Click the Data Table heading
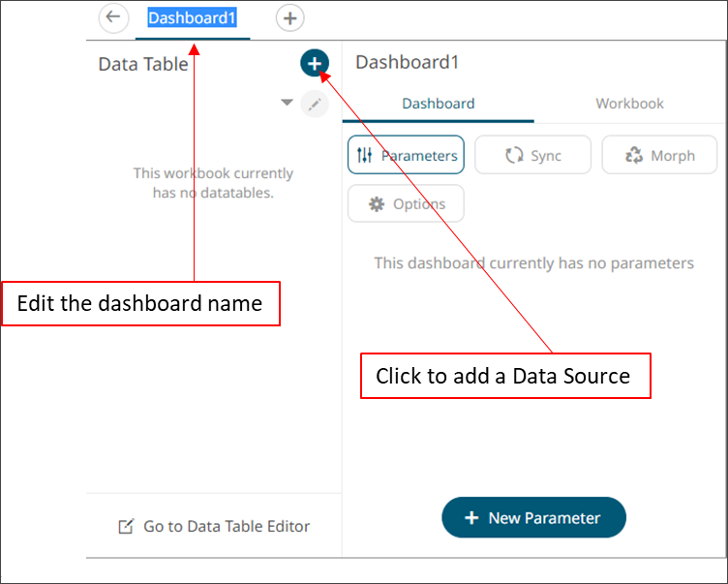Image resolution: width=728 pixels, height=584 pixels. (143, 64)
